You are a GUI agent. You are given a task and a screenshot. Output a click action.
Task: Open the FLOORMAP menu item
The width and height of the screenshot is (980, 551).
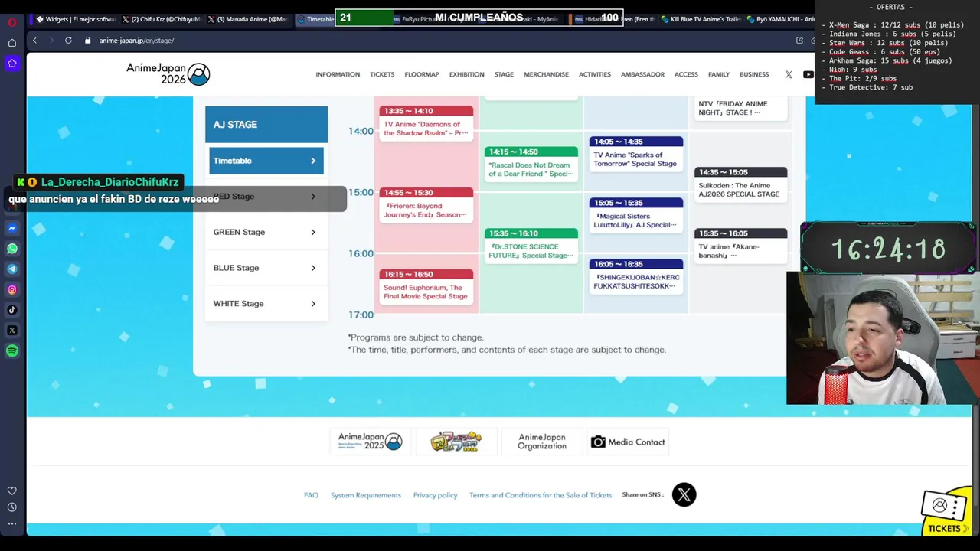coord(422,74)
